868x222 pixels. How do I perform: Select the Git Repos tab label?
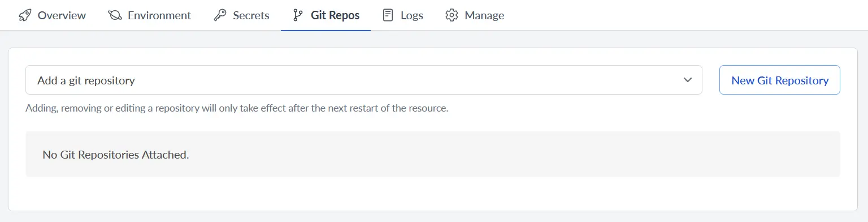335,15
